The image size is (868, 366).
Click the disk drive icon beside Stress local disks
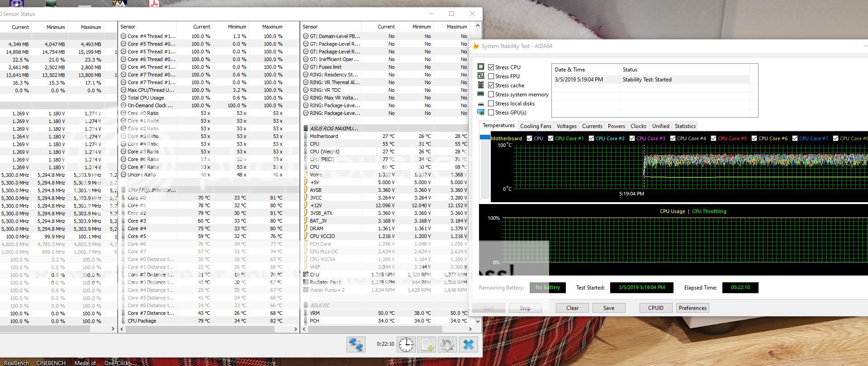click(481, 104)
